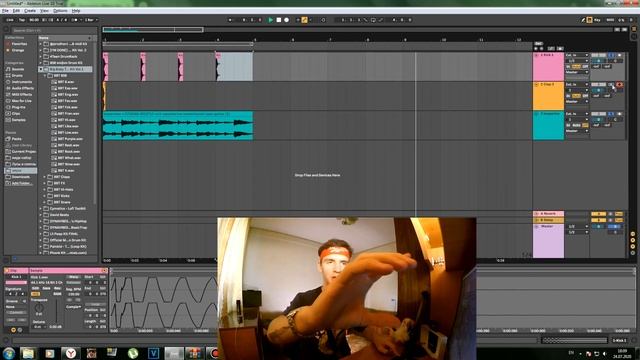640x360 pixels.
Task: Open the Windows Start menu
Action: [x=9, y=353]
